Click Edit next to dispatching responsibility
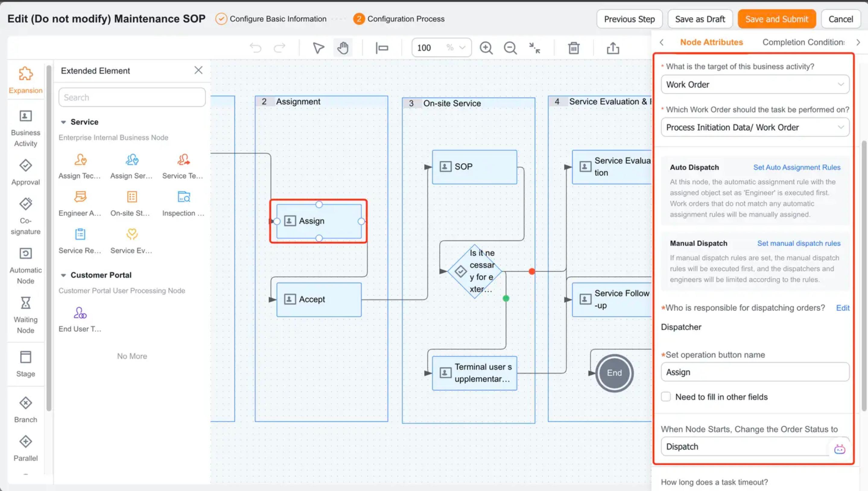Image resolution: width=868 pixels, height=491 pixels. [842, 308]
